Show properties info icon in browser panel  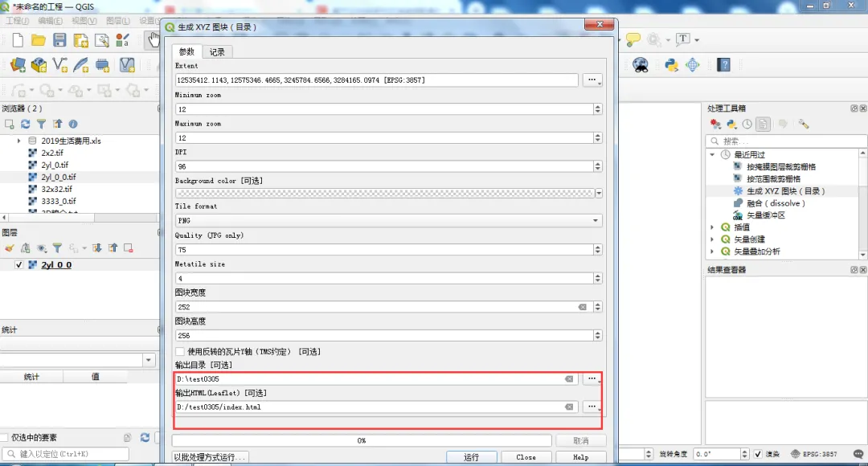(73, 124)
